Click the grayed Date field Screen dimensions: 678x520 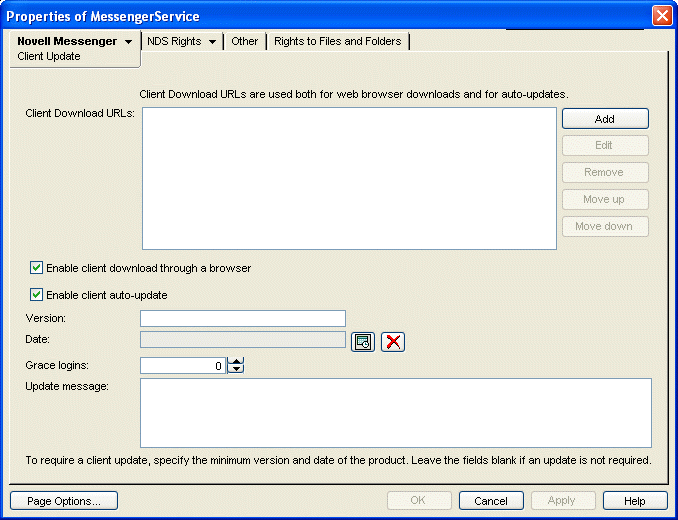tap(243, 340)
